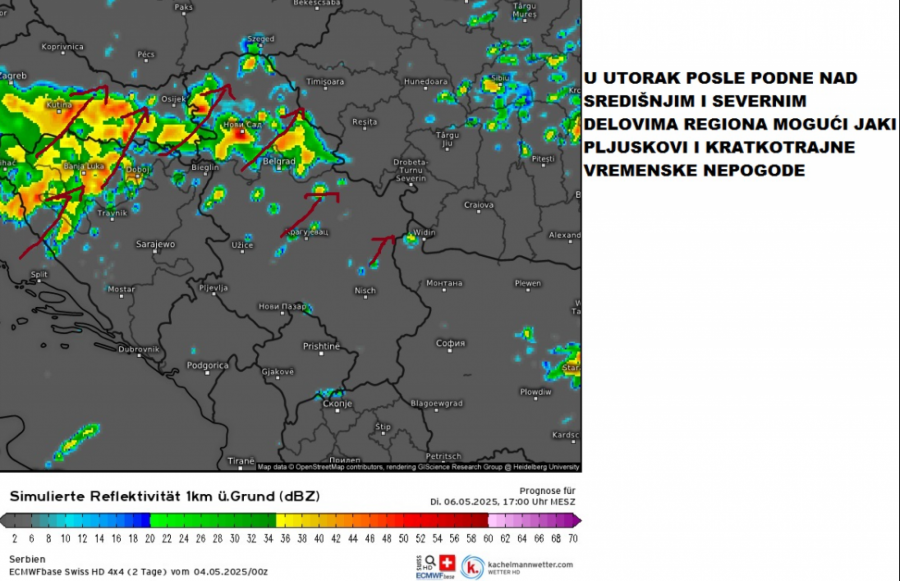Click the pink 60 dBZ scale segment
Viewport: 900px width, 581px height.
(495, 520)
